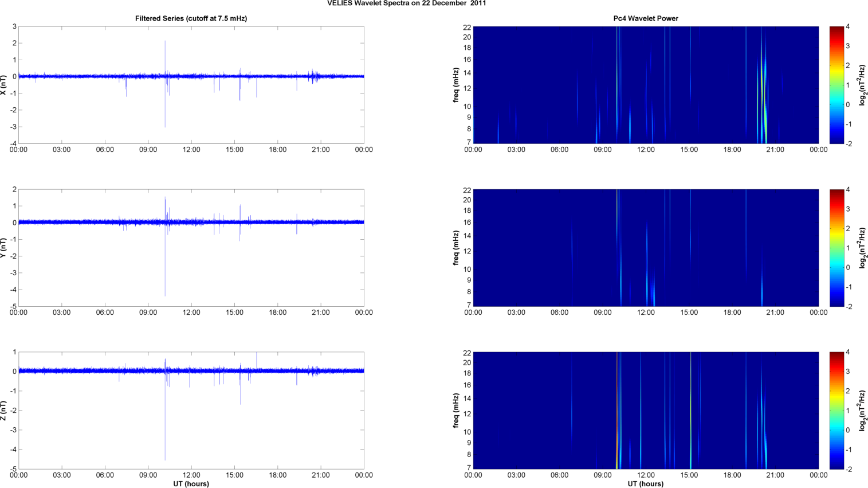The image size is (868, 488).
Task: Click the VELIES Wavelet Spectra figure title
Action: point(407,3)
